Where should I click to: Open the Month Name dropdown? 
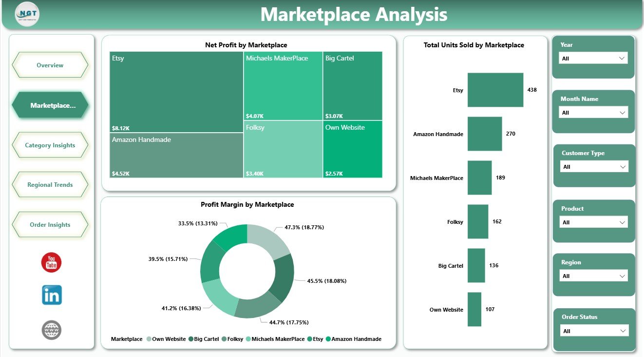593,113
